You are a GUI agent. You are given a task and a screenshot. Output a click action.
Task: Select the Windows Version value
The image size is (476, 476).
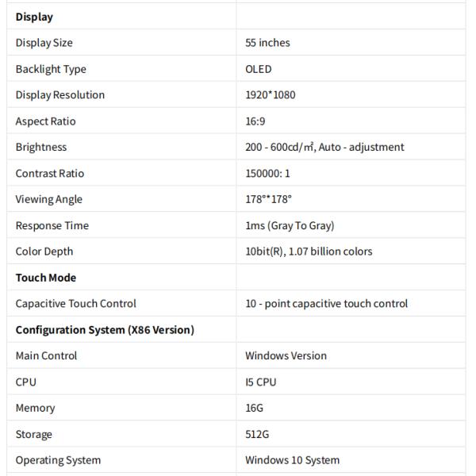pyautogui.click(x=286, y=355)
